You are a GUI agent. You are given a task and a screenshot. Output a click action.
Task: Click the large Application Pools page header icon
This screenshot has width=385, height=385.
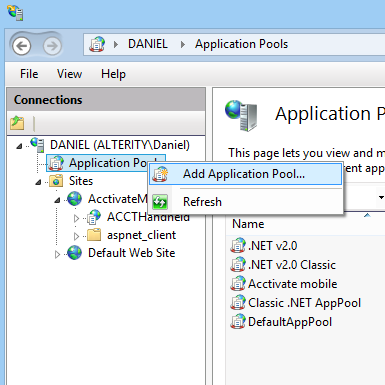click(x=241, y=115)
